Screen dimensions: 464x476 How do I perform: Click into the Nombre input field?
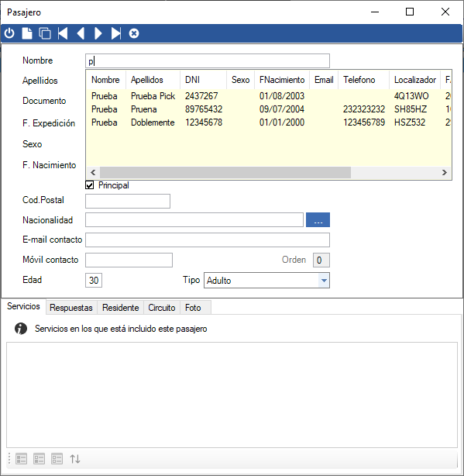(x=208, y=61)
